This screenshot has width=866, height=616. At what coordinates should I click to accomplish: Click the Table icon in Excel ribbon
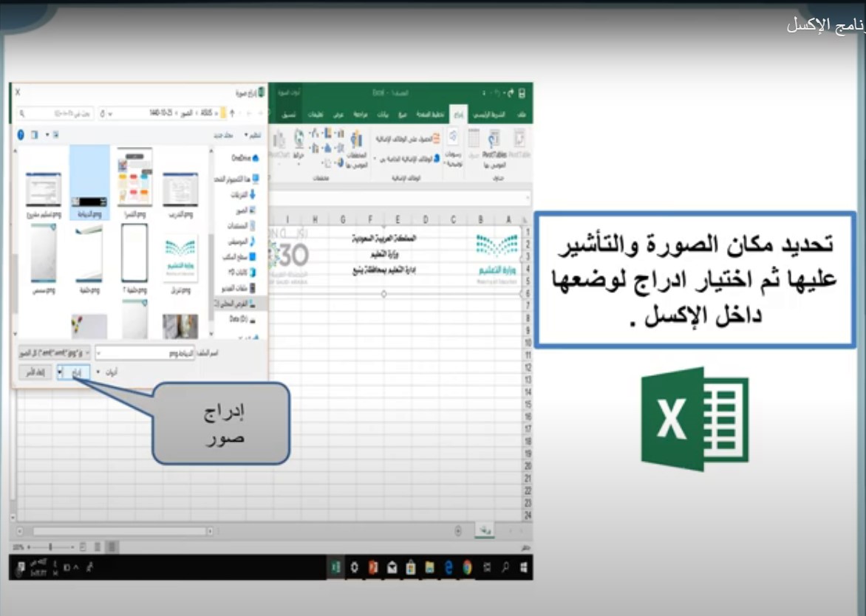(x=474, y=145)
